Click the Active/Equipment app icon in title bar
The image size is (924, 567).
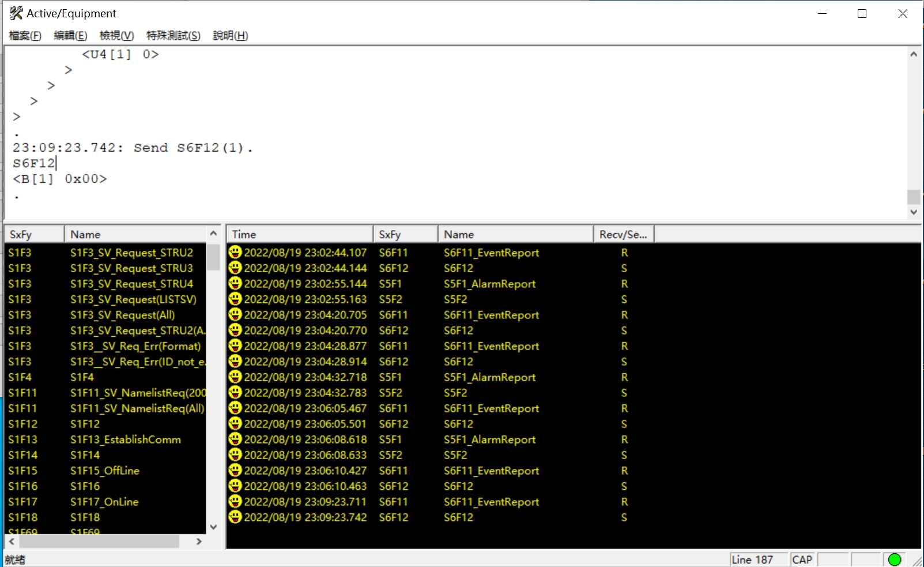point(16,13)
